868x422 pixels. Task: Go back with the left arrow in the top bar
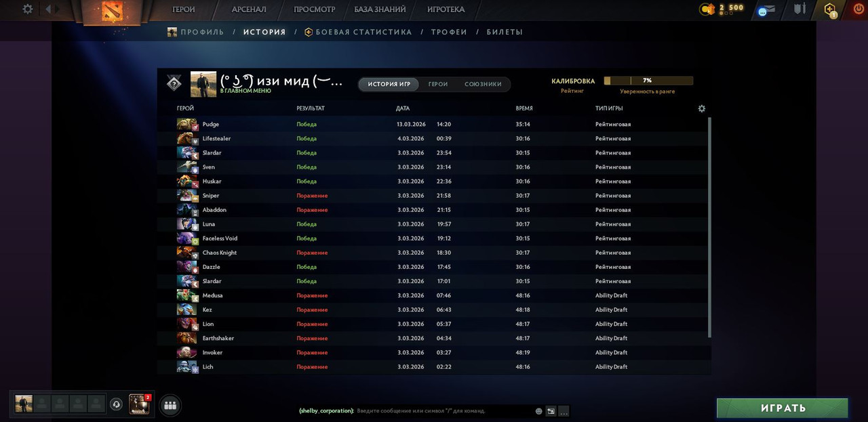click(48, 9)
